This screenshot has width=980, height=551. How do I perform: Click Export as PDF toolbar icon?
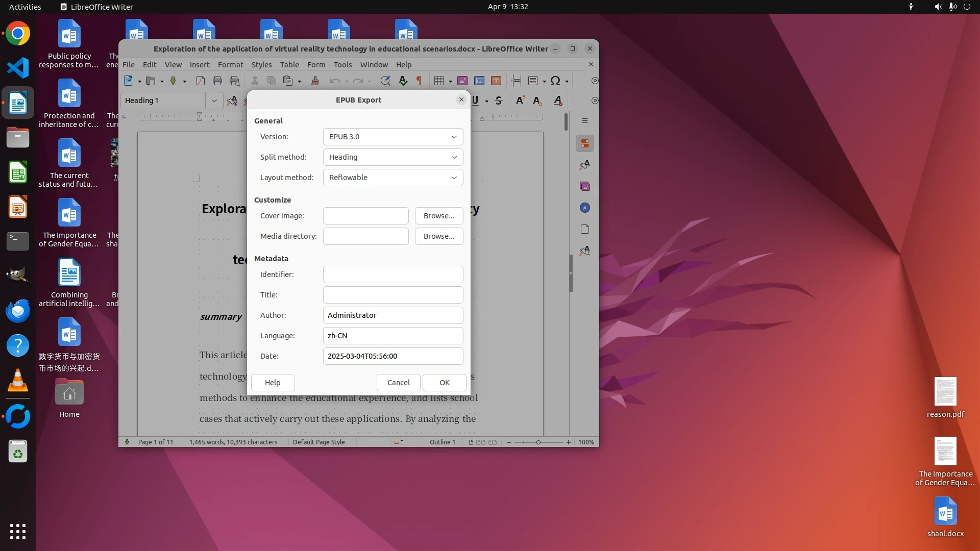click(201, 81)
